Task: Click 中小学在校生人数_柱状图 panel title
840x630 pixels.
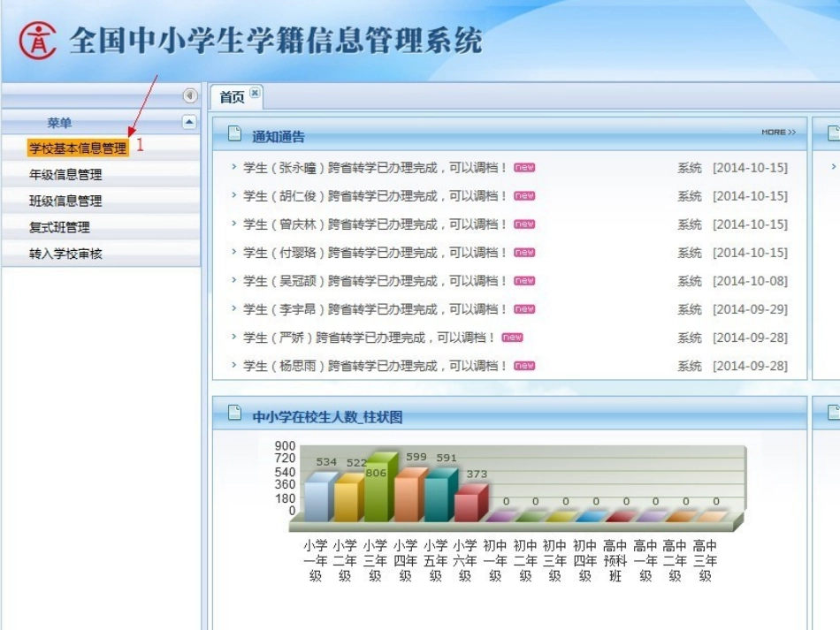Action: pos(327,417)
